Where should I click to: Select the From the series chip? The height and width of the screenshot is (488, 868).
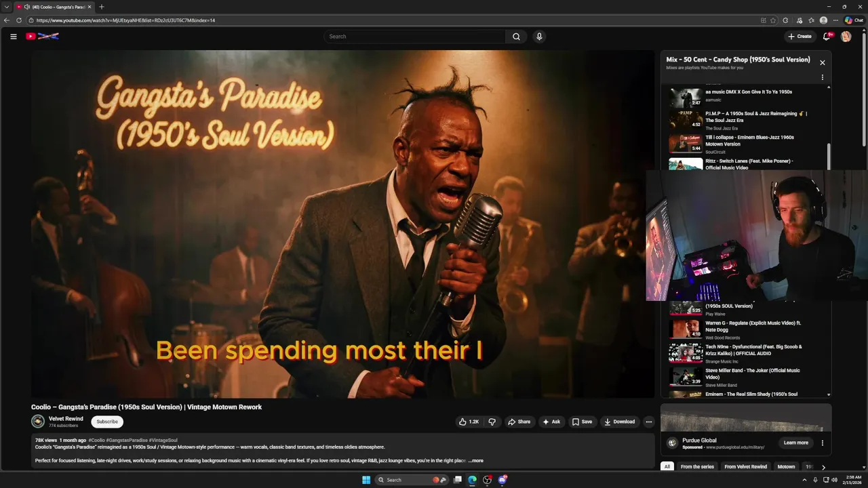point(697,467)
